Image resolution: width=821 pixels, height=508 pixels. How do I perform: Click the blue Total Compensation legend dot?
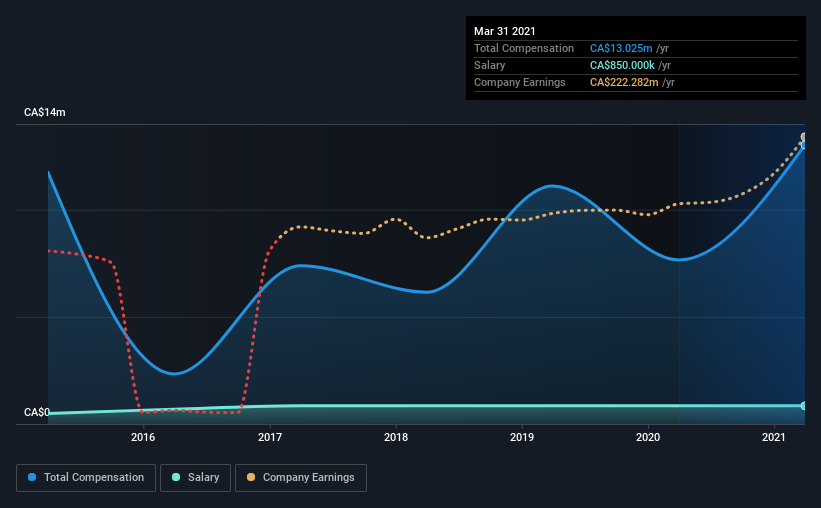32,477
